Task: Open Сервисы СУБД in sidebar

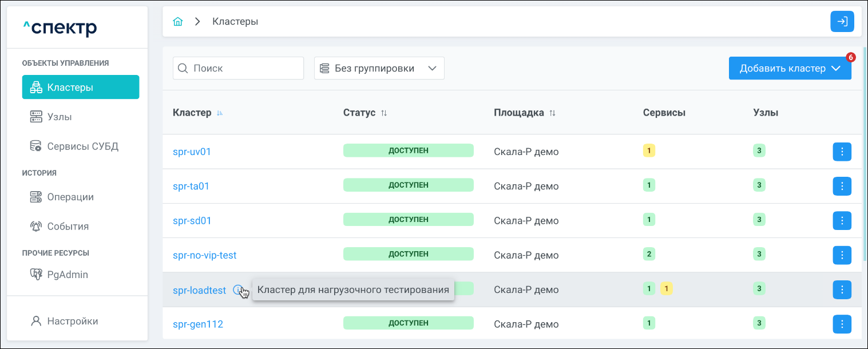Action: (82, 146)
